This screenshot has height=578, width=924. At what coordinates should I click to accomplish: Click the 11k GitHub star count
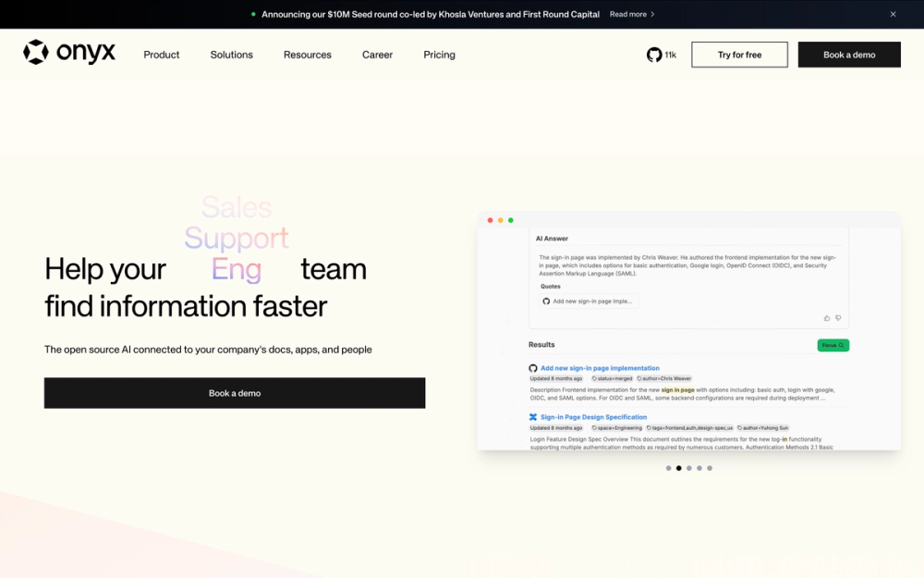(671, 55)
